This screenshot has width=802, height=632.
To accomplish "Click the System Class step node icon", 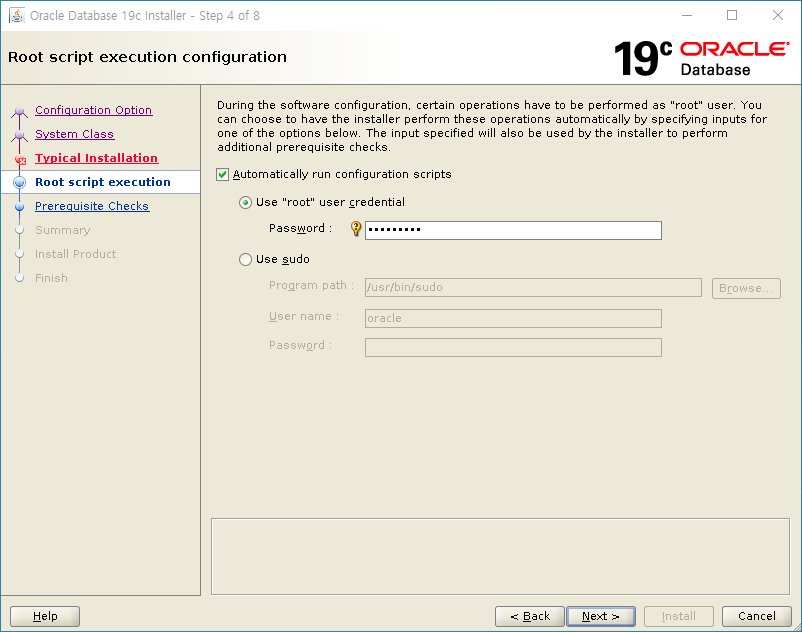I will [19, 135].
